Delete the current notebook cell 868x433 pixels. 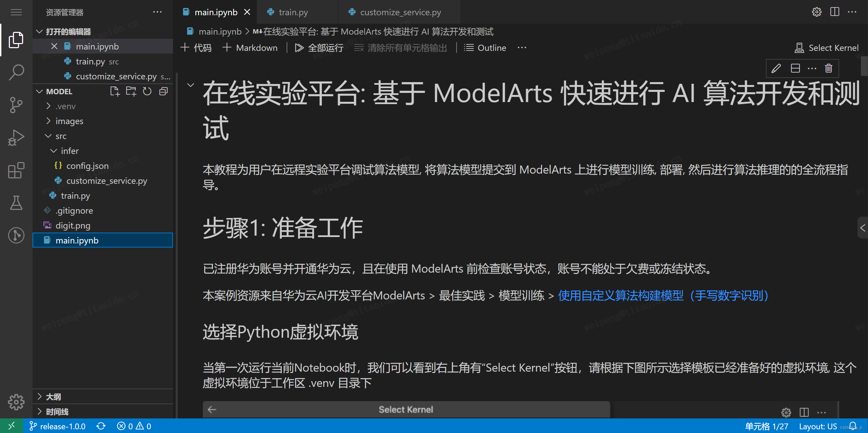click(x=828, y=68)
